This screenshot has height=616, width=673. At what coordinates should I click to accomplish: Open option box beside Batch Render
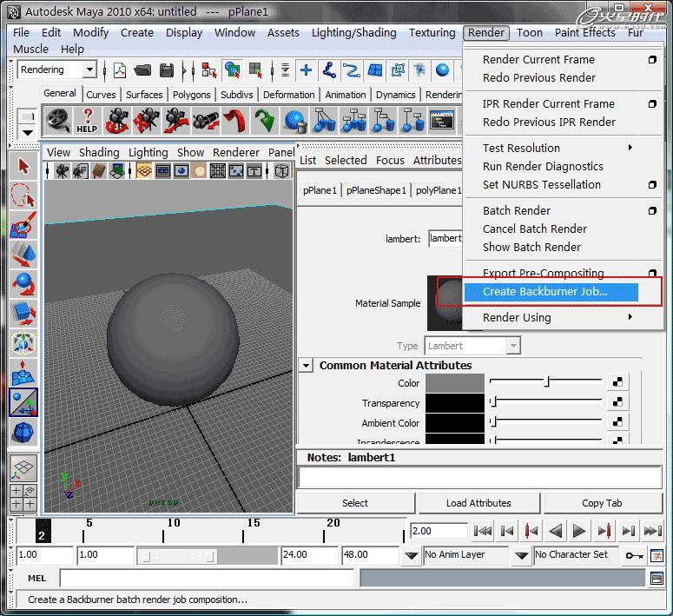[x=652, y=211]
